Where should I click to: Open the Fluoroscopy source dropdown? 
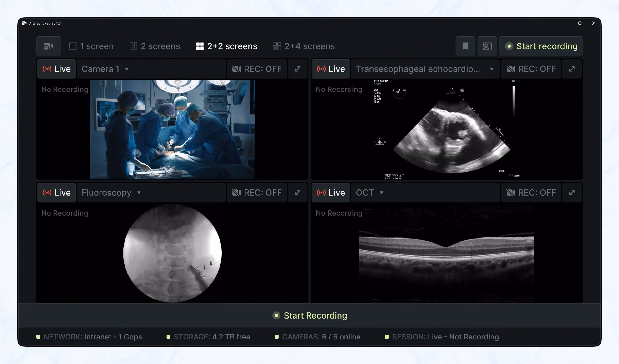tap(151, 193)
